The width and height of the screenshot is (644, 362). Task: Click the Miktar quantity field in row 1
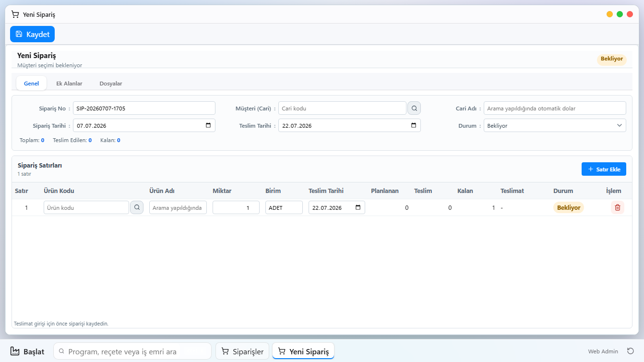236,207
